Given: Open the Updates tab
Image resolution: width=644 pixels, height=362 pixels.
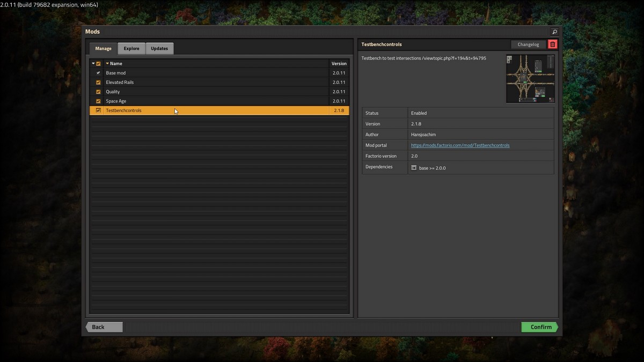Looking at the screenshot, I should pyautogui.click(x=159, y=48).
